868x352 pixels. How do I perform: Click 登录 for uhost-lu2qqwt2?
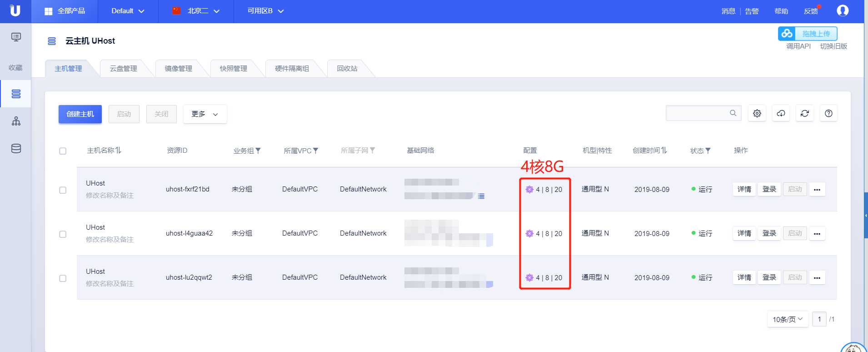pos(769,278)
